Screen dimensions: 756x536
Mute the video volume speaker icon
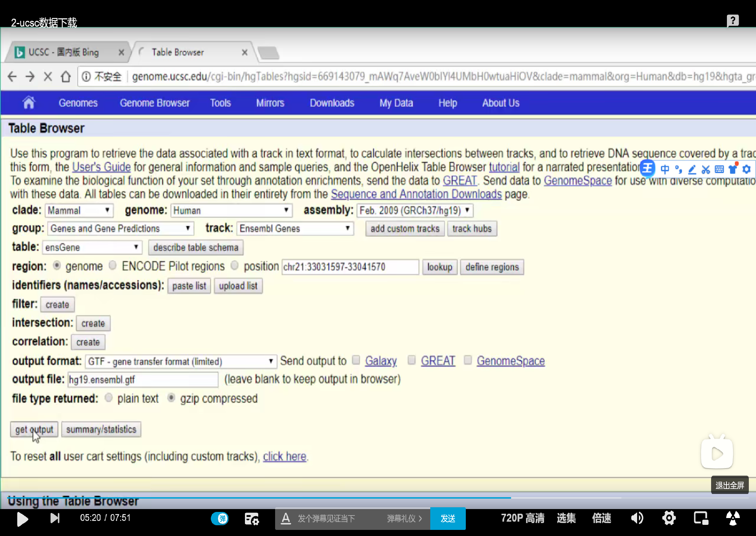click(x=637, y=518)
